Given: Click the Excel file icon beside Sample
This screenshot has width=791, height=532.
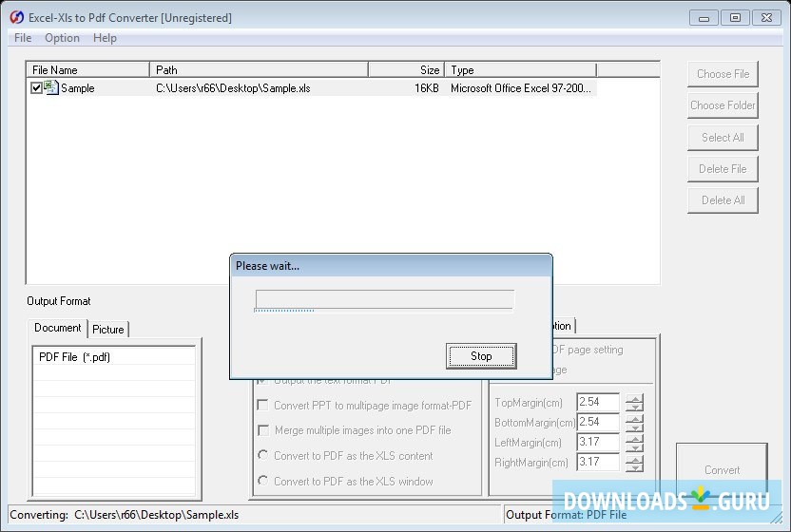Looking at the screenshot, I should [x=51, y=87].
